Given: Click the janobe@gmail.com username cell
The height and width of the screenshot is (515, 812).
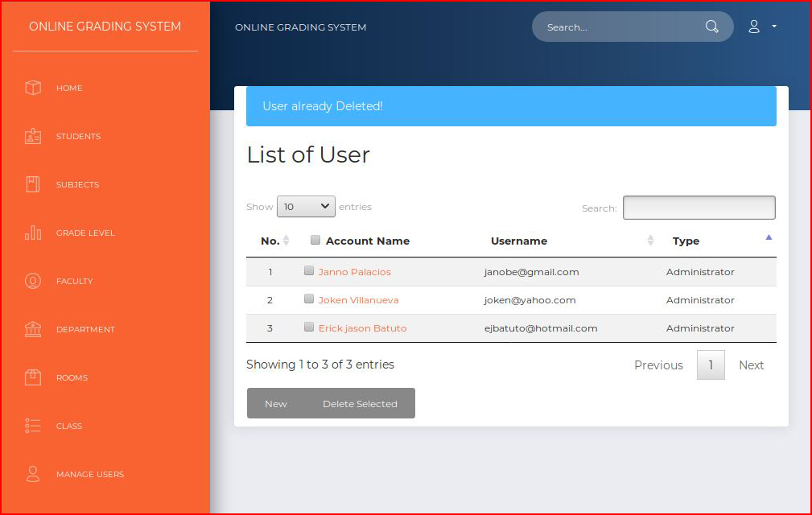Looking at the screenshot, I should click(x=531, y=272).
